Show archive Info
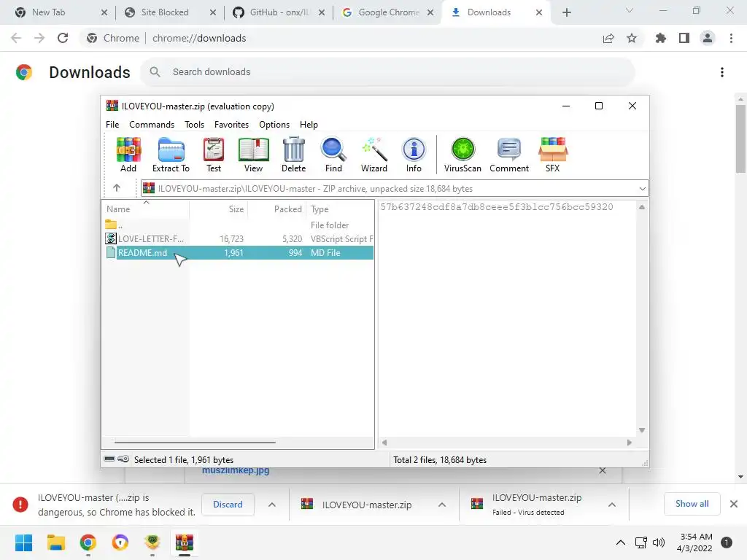Viewport: 747px width, 560px height. 414,155
